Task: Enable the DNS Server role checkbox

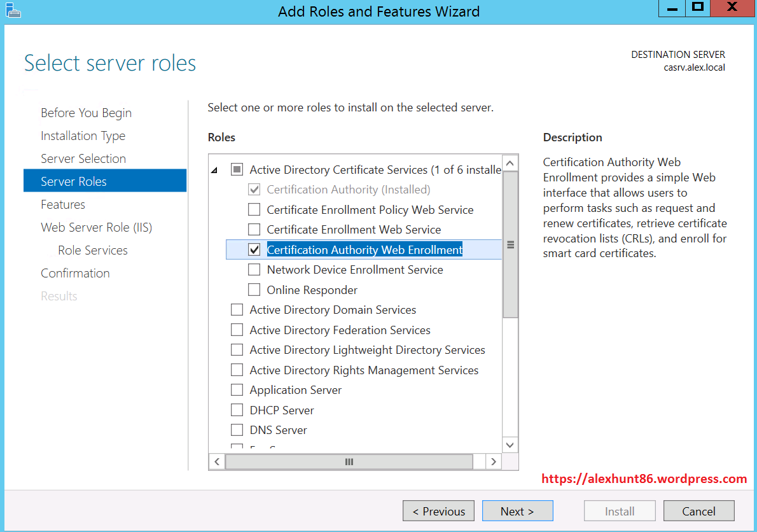Action: click(237, 430)
